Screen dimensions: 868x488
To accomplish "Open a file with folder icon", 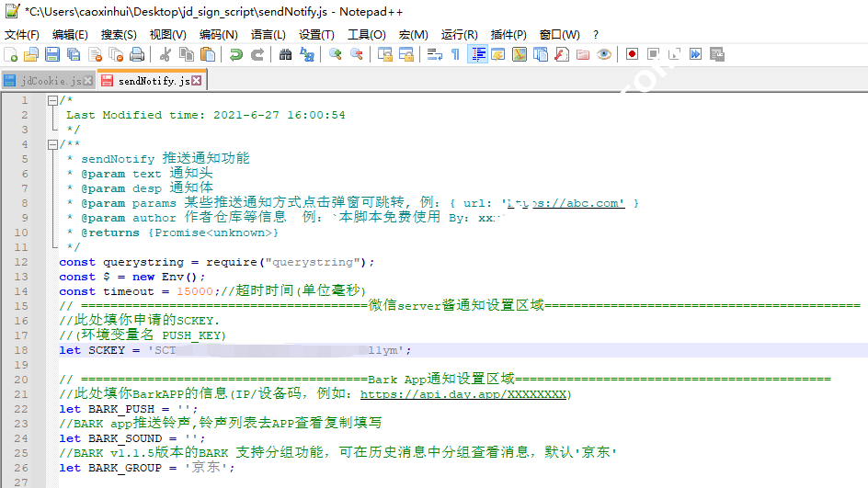I will [31, 54].
